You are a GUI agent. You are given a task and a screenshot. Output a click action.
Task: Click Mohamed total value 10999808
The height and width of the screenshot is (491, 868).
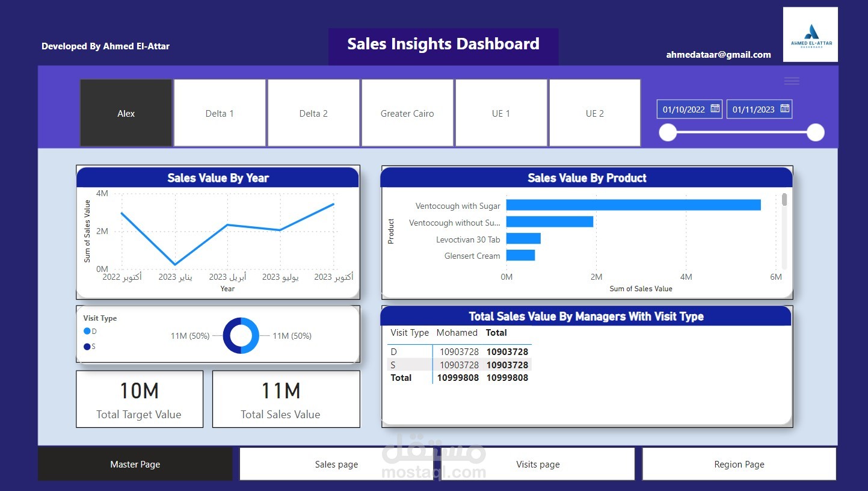coord(458,378)
